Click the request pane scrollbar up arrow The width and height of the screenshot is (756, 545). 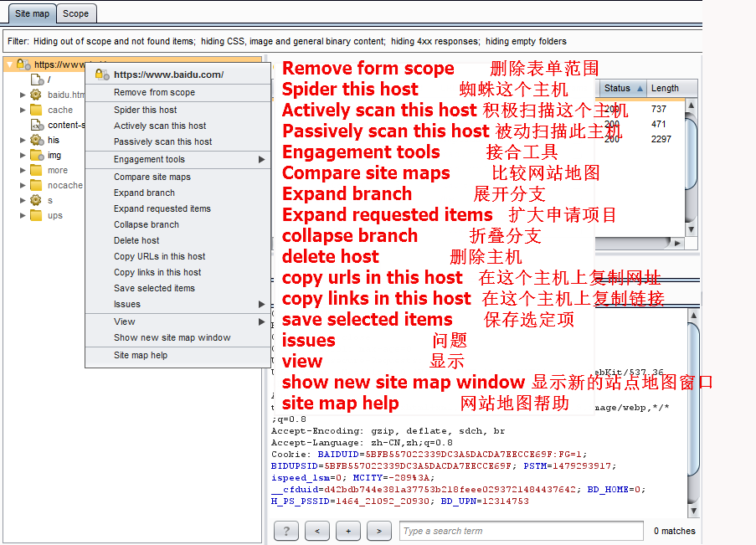693,316
